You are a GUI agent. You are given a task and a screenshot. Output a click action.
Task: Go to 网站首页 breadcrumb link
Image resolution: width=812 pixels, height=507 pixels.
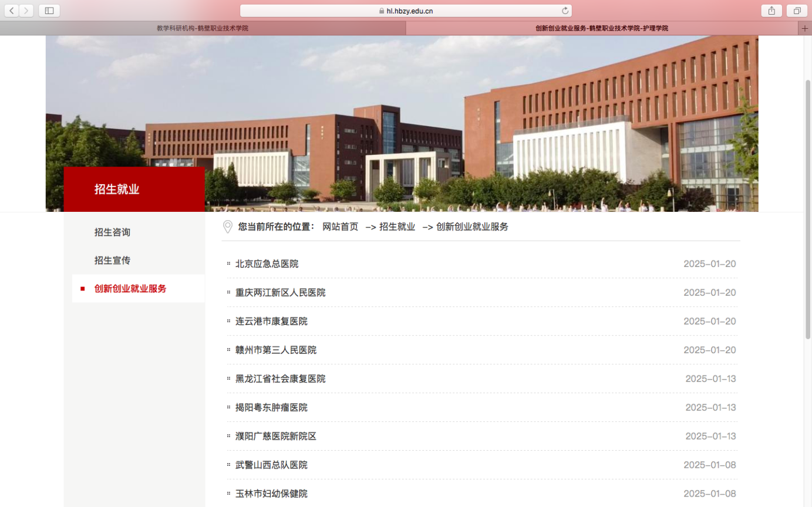pos(340,227)
